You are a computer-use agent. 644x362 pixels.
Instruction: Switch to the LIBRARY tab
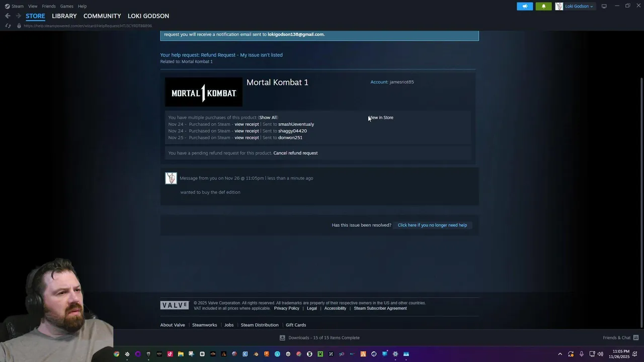point(64,16)
